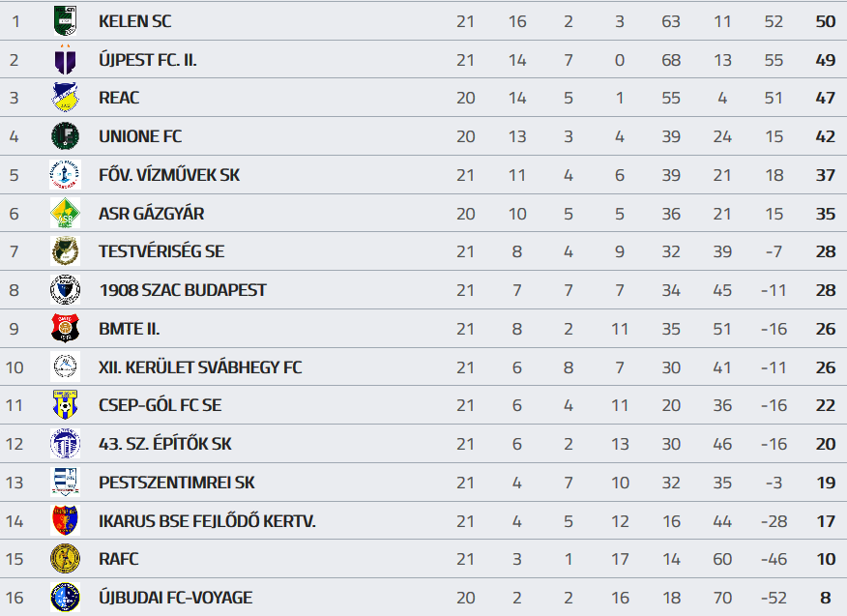Click the Újpest FC. II. club logo
Screen dimensions: 847x616
tap(65, 60)
